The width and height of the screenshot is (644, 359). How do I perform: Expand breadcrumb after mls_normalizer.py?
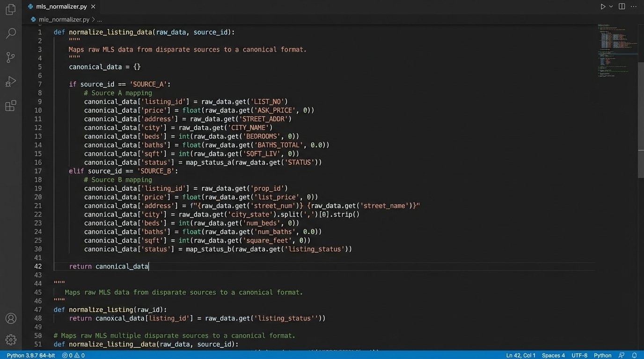tap(99, 20)
